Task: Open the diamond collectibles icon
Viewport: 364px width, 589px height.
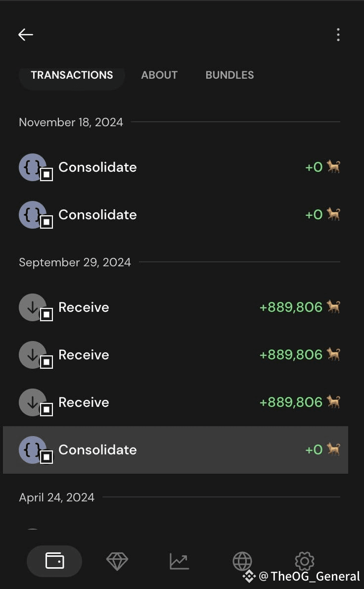Action: [117, 561]
